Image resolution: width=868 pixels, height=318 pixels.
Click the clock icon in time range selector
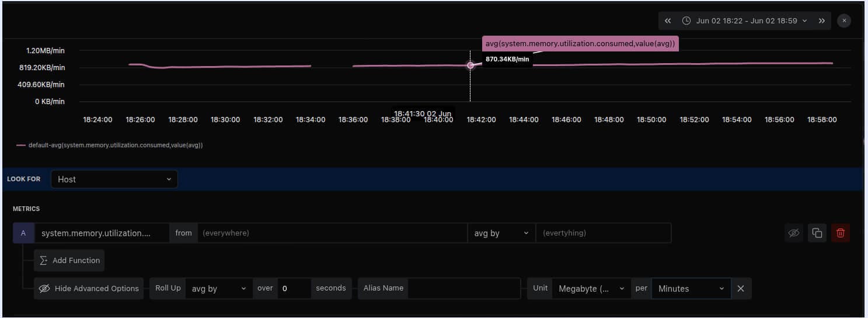686,20
